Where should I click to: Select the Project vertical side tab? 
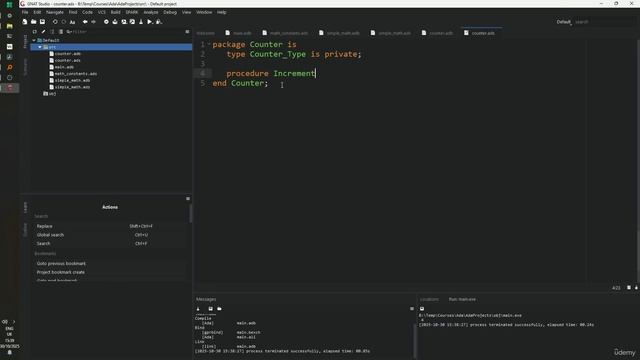(25, 41)
